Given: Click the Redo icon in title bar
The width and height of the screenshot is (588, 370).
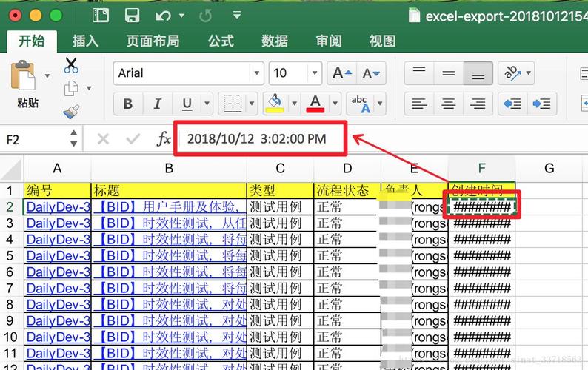Looking at the screenshot, I should point(205,16).
